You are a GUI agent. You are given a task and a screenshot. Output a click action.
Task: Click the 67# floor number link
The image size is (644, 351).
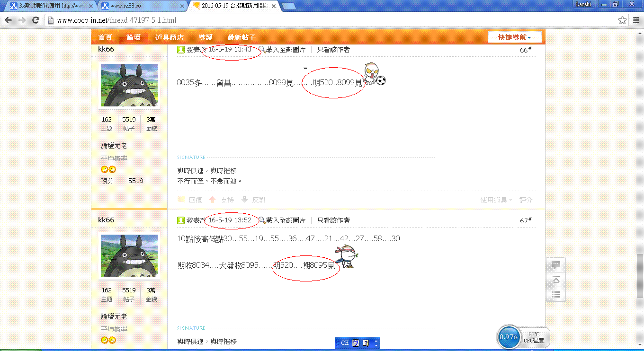(526, 220)
